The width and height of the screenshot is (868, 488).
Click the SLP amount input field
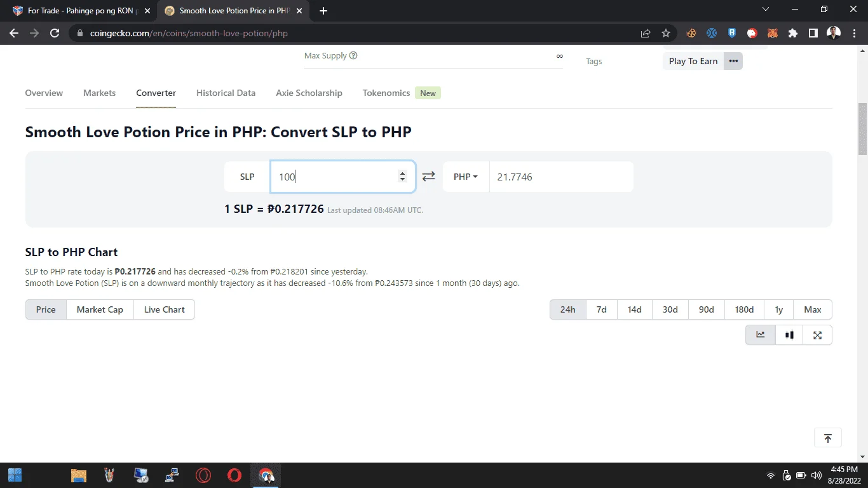[343, 177]
